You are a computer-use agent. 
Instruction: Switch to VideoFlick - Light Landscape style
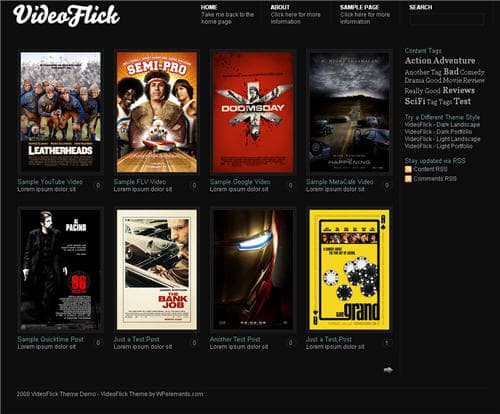(442, 139)
